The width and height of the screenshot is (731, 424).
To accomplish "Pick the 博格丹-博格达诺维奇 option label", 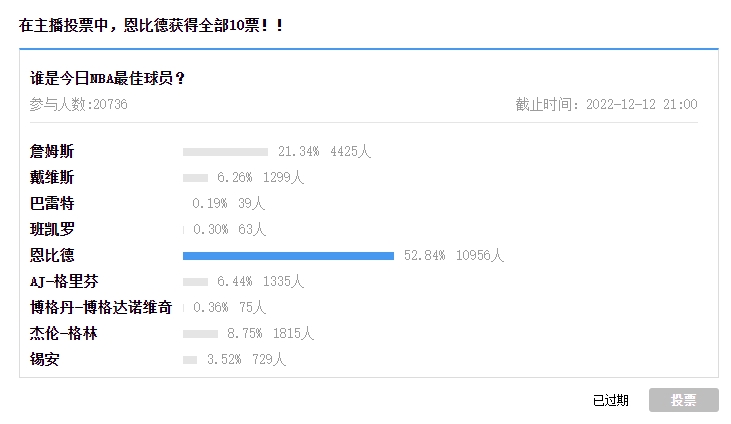I will coord(101,307).
